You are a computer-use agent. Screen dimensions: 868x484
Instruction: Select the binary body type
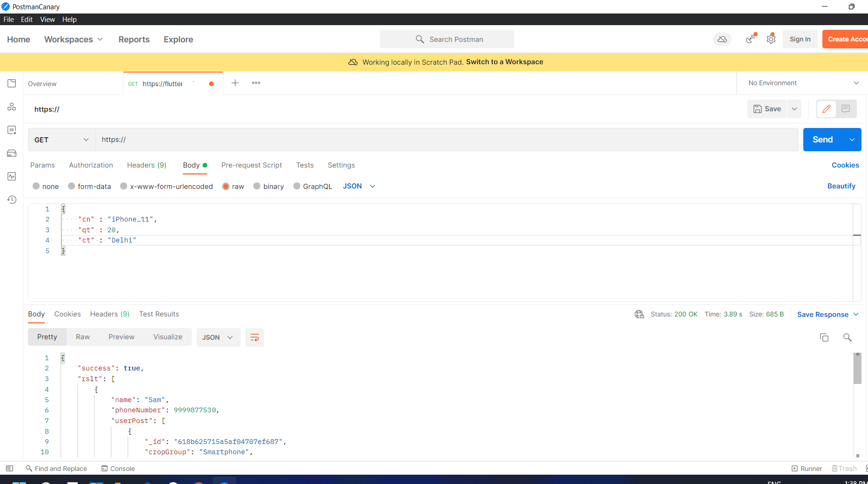point(269,186)
